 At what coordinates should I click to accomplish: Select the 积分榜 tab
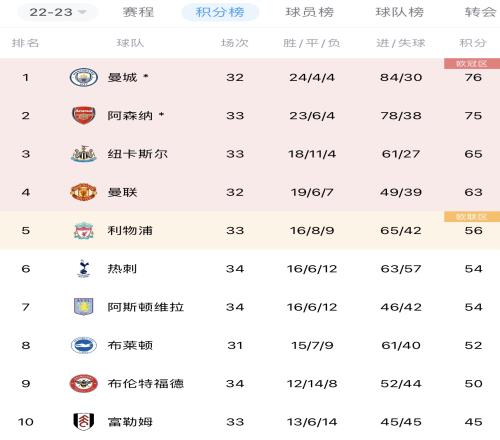tap(220, 12)
